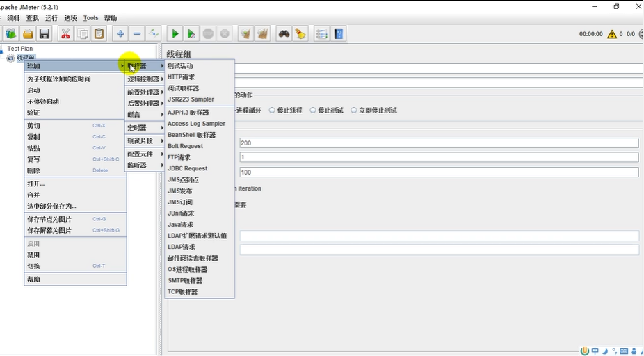Click the IME moon icon
The width and height of the screenshot is (644, 356).
click(604, 351)
